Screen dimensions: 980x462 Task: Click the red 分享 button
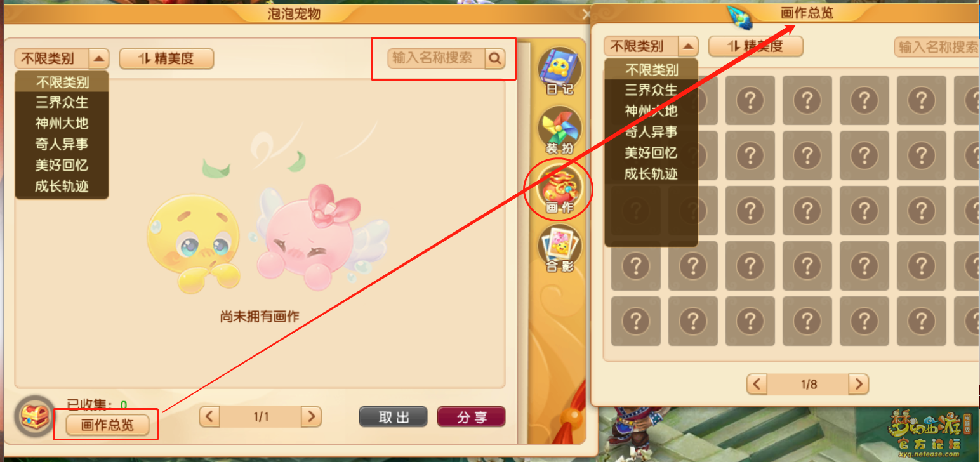(471, 417)
